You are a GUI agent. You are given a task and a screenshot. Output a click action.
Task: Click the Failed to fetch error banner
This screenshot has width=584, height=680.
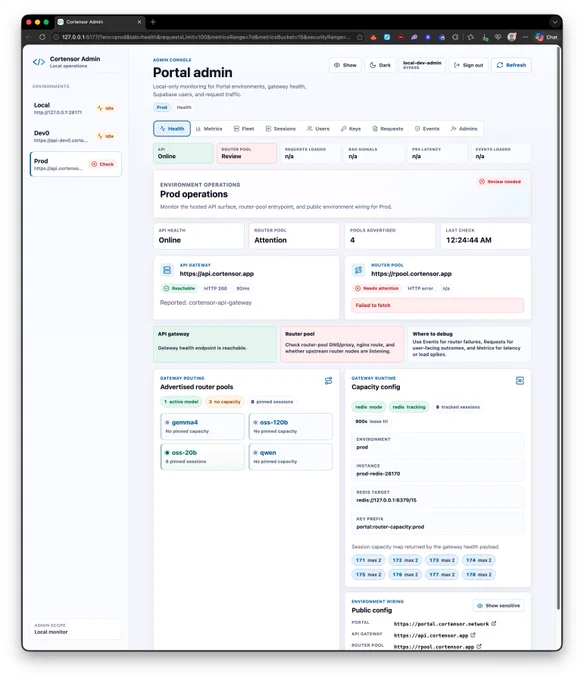point(437,305)
